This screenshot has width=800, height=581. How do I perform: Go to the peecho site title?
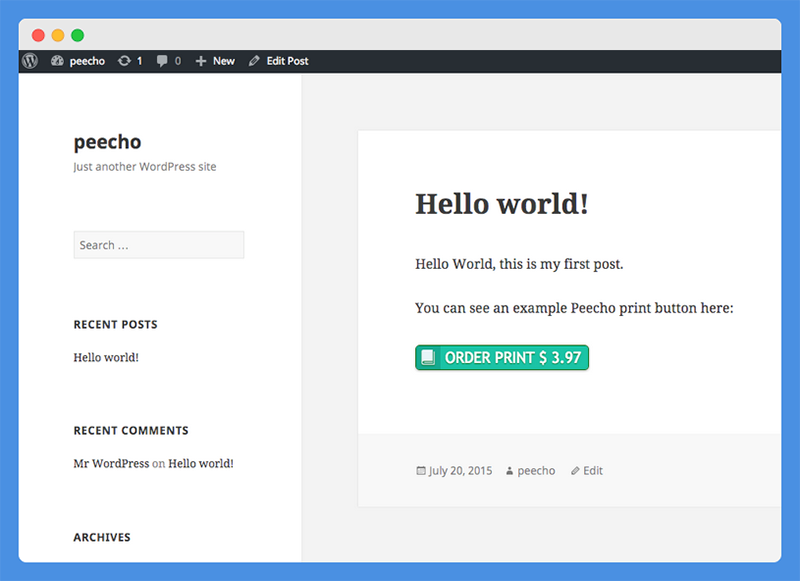107,142
